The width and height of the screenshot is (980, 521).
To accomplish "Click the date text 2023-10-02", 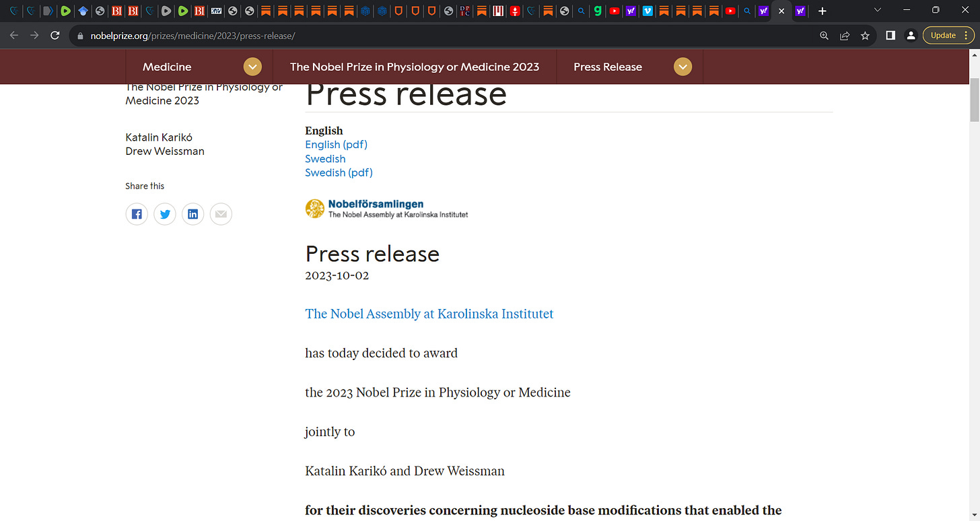I will pyautogui.click(x=337, y=276).
